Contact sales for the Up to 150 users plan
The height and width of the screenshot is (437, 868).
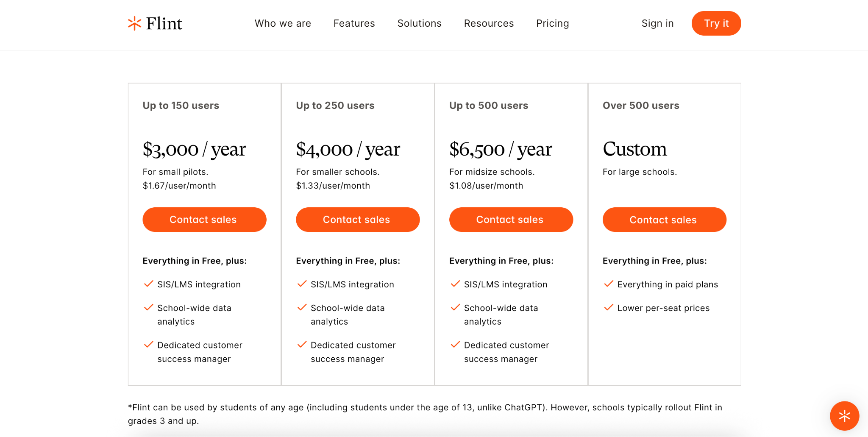pos(204,220)
